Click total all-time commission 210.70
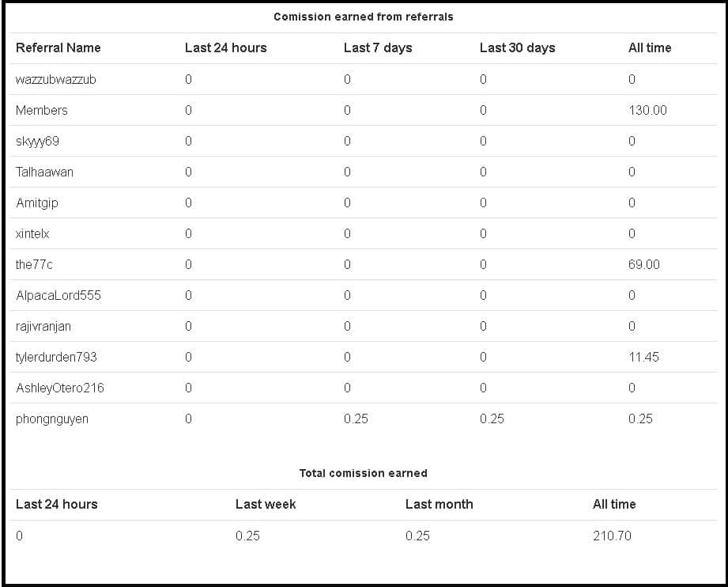The image size is (728, 587). pos(612,536)
